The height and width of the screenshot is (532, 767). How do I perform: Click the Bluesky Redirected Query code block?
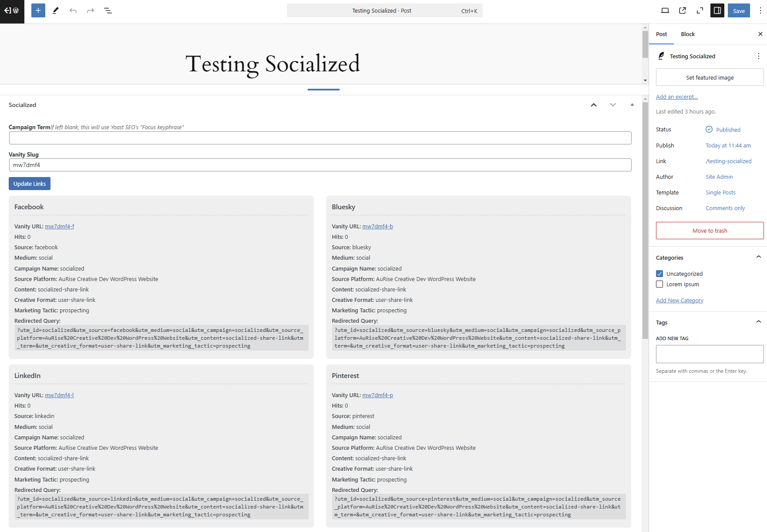pyautogui.click(x=478, y=338)
